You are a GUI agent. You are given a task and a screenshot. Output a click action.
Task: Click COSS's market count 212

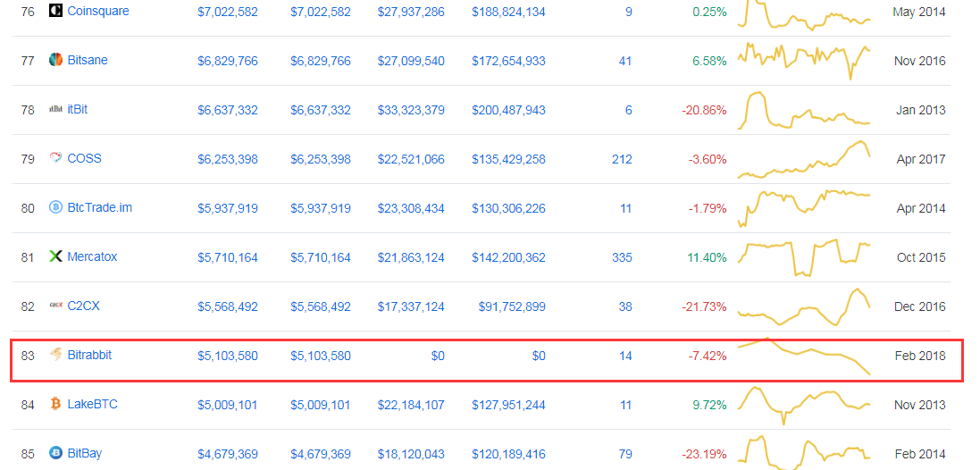622,159
